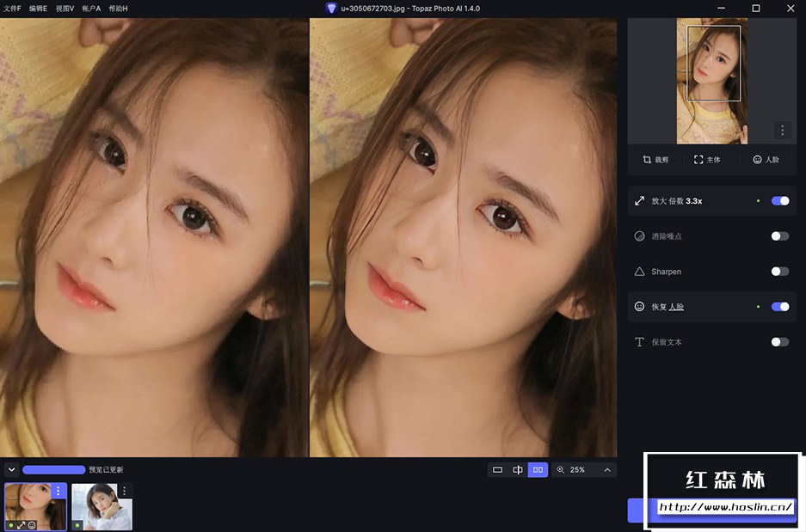Switch to split view layout
The image size is (806, 532).
518,470
